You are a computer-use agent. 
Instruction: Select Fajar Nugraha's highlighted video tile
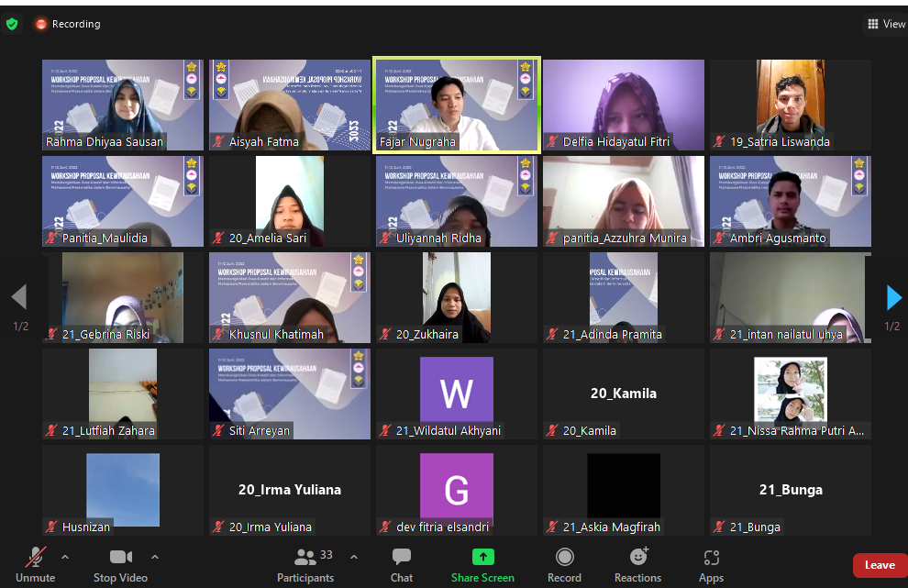coord(456,104)
